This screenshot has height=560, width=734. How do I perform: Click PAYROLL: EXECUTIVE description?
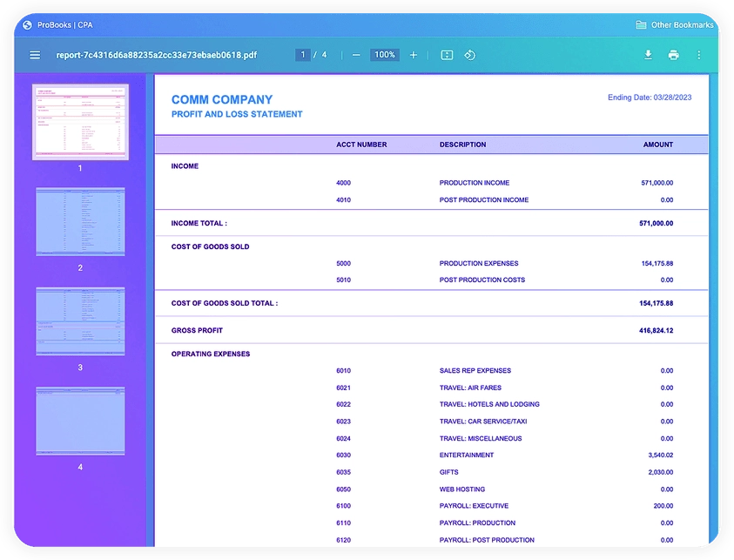pos(474,506)
